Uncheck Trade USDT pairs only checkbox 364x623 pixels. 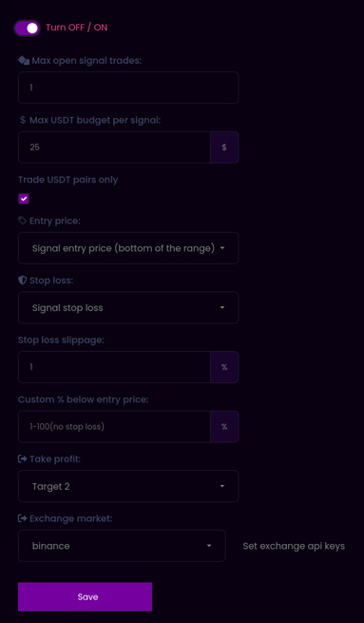(24, 199)
